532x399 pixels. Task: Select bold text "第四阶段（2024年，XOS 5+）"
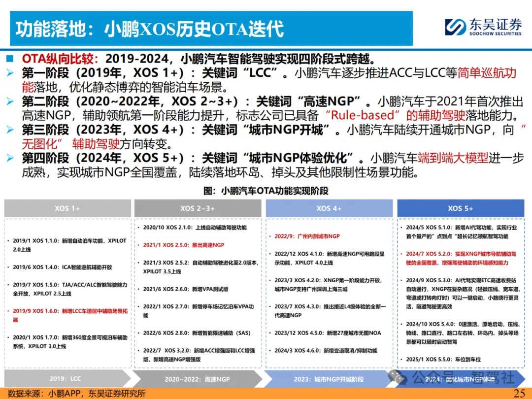pos(103,158)
